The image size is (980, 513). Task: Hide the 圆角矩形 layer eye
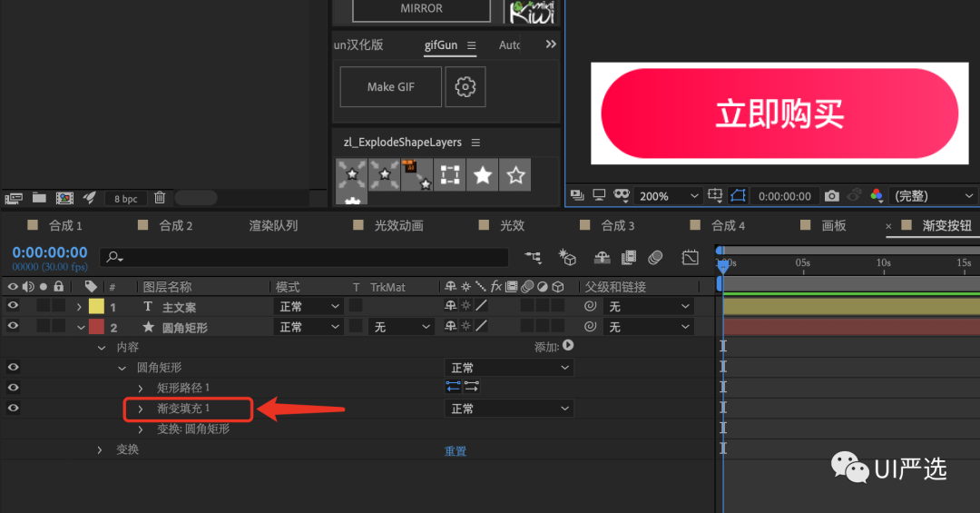click(x=13, y=326)
